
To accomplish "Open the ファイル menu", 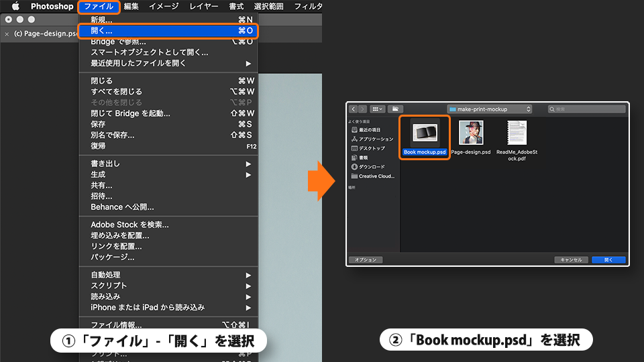I will 99,6.
